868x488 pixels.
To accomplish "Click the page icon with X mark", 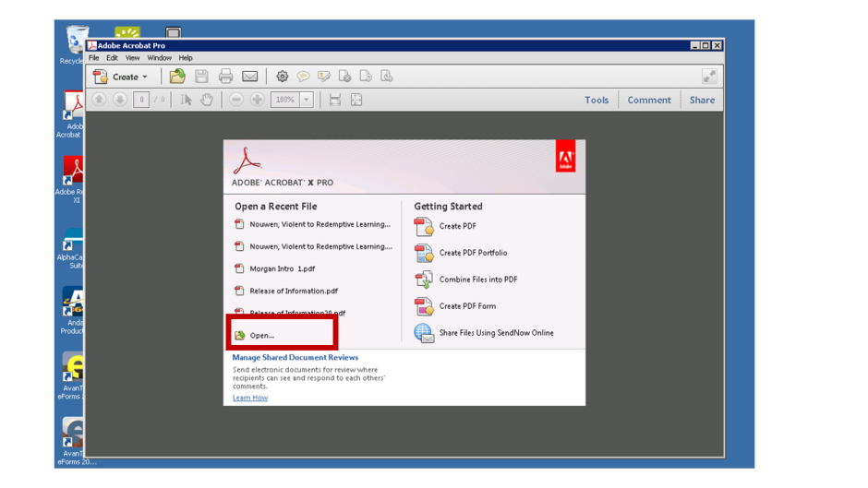I will coord(344,77).
